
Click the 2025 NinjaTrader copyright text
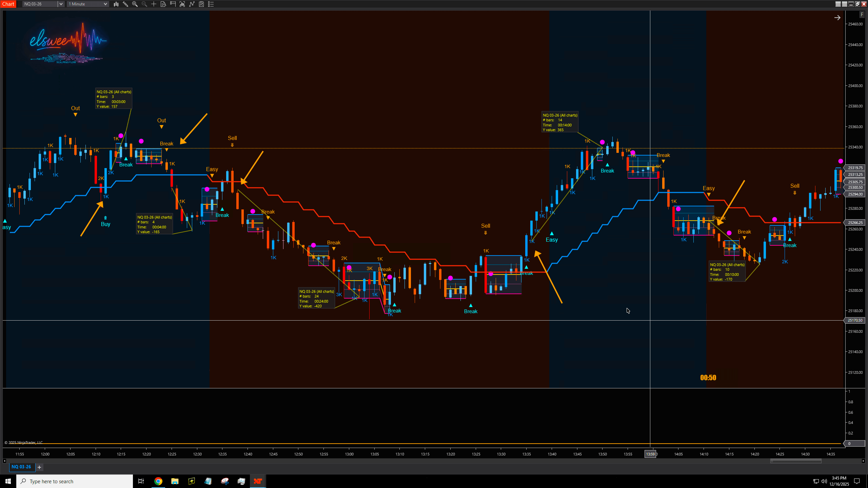click(24, 443)
